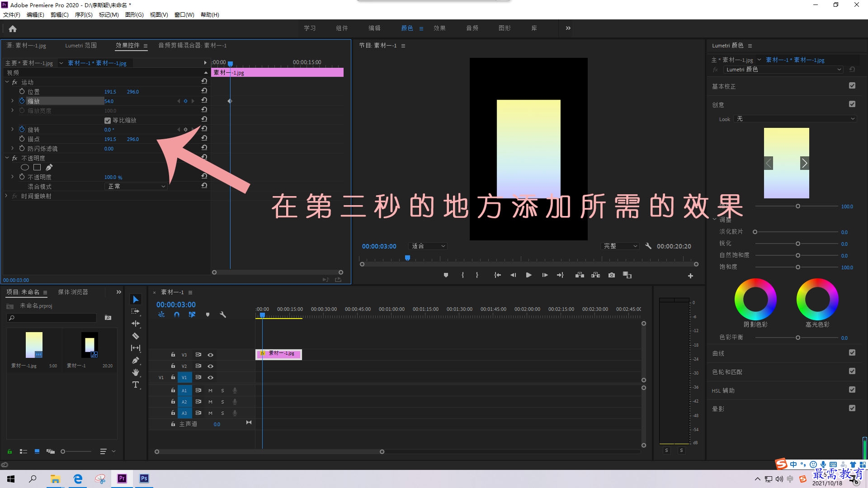Click 缩放 value 54.0
This screenshot has height=488, width=868.
tap(109, 101)
